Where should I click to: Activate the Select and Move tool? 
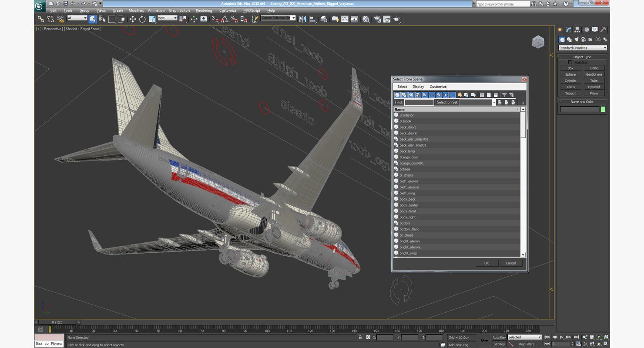[133, 19]
